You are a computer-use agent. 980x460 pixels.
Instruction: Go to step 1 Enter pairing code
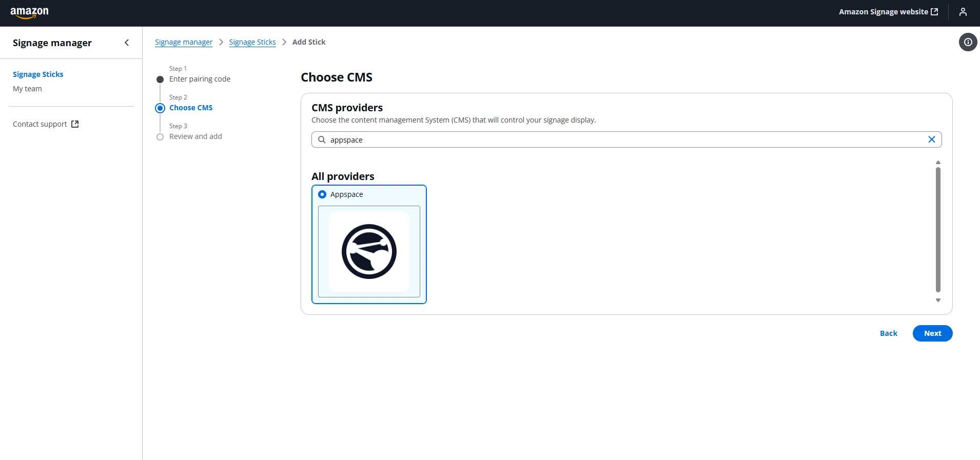coord(200,79)
